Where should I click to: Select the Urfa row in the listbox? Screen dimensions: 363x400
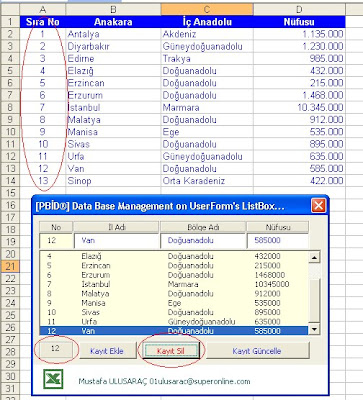click(174, 322)
